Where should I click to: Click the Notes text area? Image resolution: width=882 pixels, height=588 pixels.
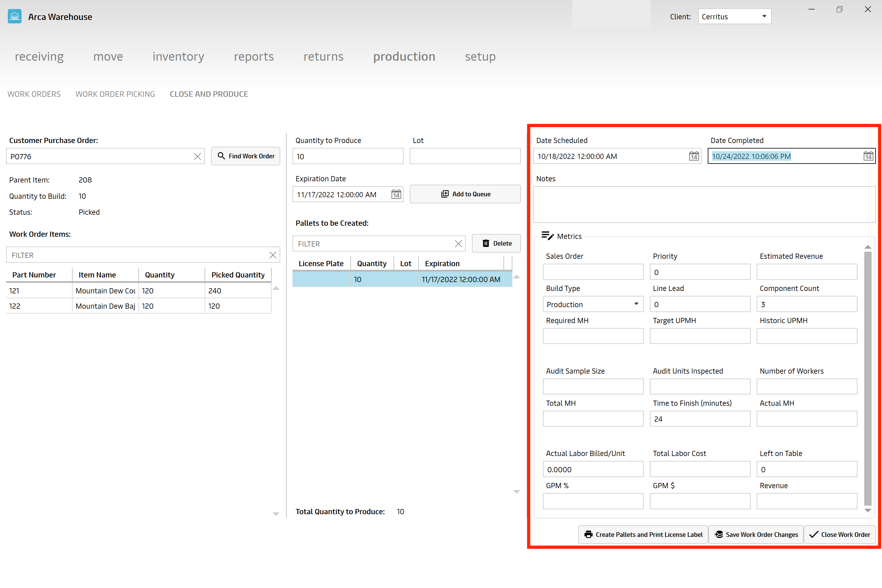[704, 204]
